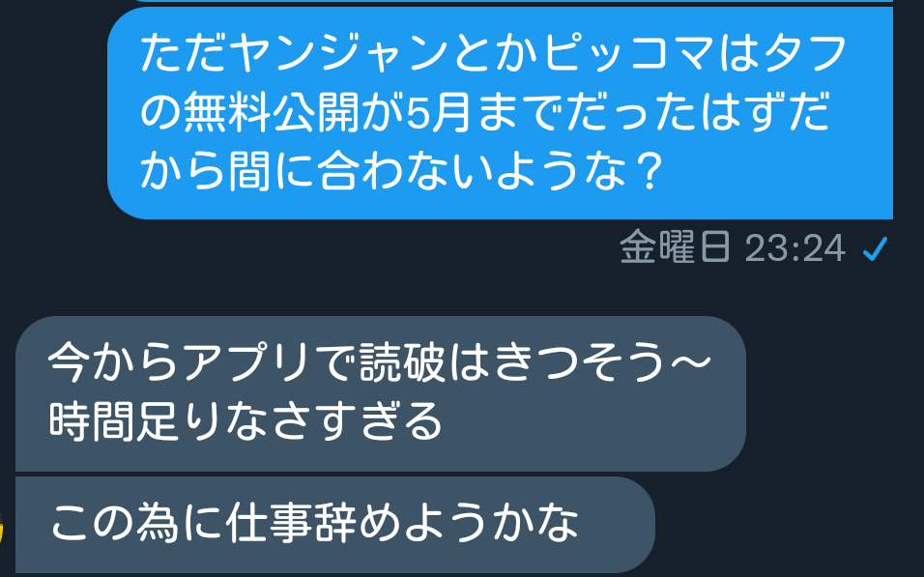
Task: Click the 金曜日 23:24 timestamp
Action: pos(733,247)
